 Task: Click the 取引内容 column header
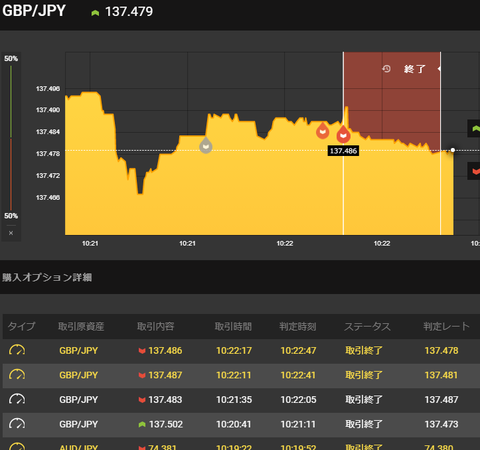pyautogui.click(x=156, y=326)
